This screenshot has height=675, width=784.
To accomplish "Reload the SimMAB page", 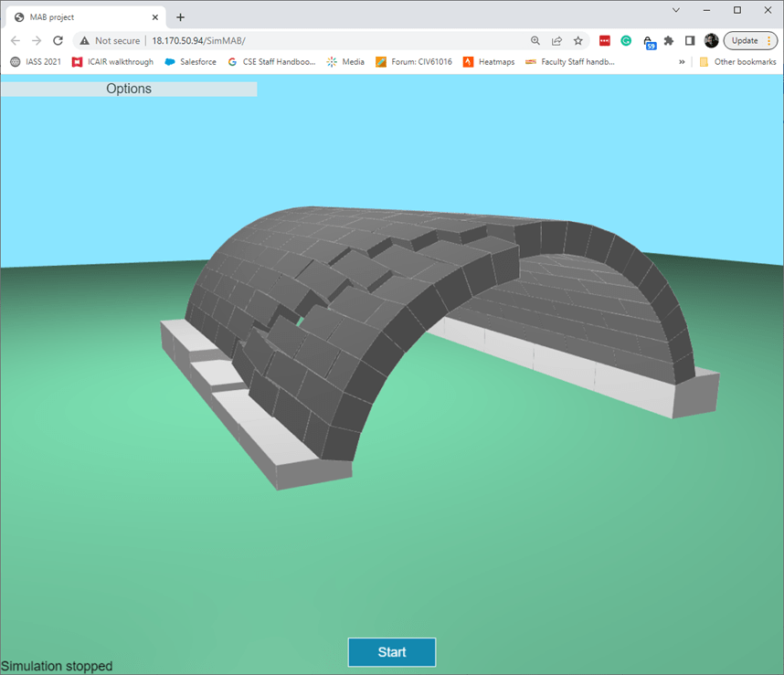I will point(58,41).
